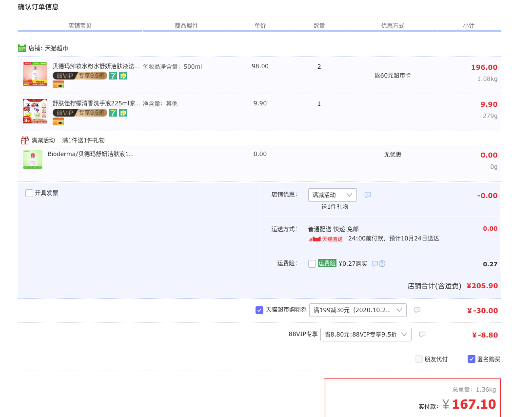532x417 pixels.
Task: Click comment icon next to coupon dropdown
Action: [x=417, y=310]
